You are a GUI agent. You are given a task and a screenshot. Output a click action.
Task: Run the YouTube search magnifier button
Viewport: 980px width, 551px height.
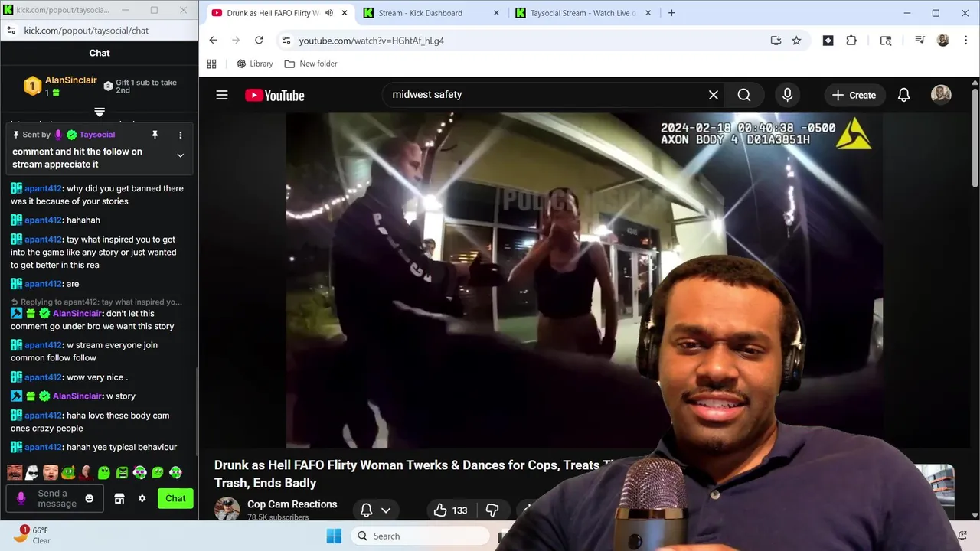pos(744,95)
